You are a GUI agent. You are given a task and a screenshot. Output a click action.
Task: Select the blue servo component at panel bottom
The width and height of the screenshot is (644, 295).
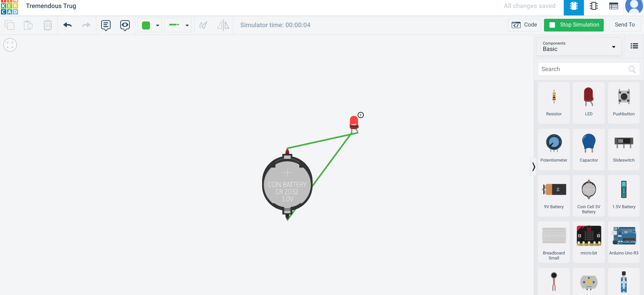[624, 282]
